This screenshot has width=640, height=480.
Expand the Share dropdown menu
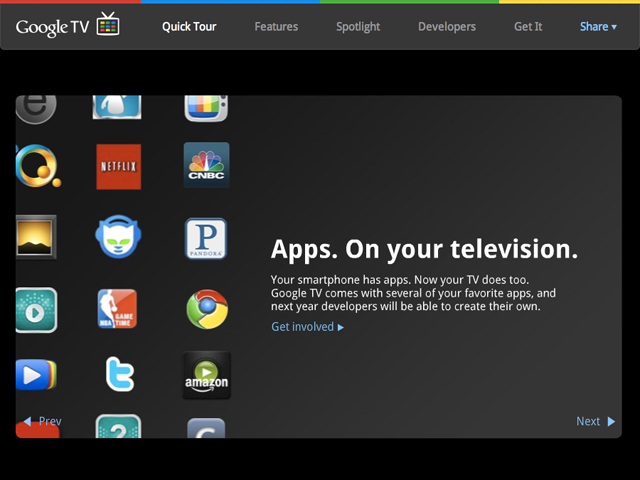click(x=598, y=27)
